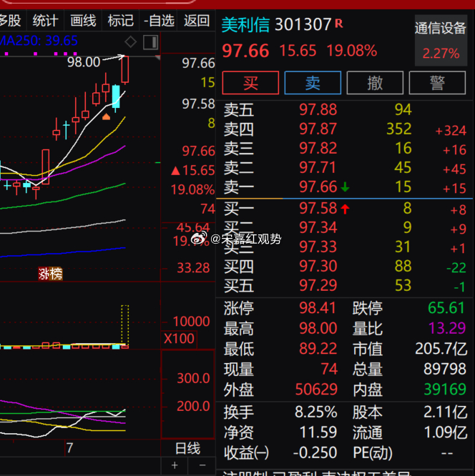
Task: Select the 买四 price 97.30
Action: pos(318,267)
